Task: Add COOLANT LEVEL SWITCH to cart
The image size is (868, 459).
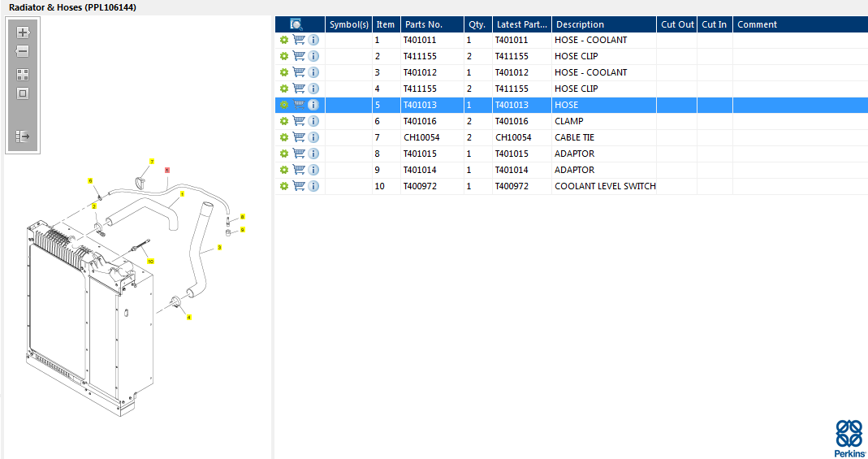Action: coord(299,186)
